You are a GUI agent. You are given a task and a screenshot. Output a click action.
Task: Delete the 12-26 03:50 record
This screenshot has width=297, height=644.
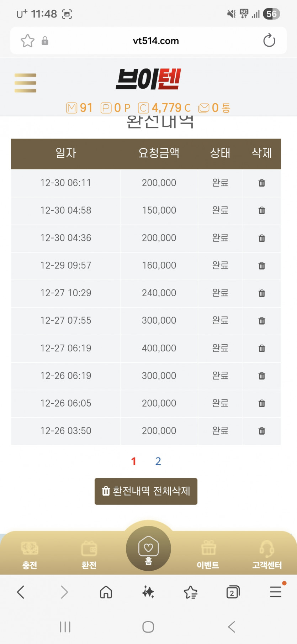pos(262,431)
